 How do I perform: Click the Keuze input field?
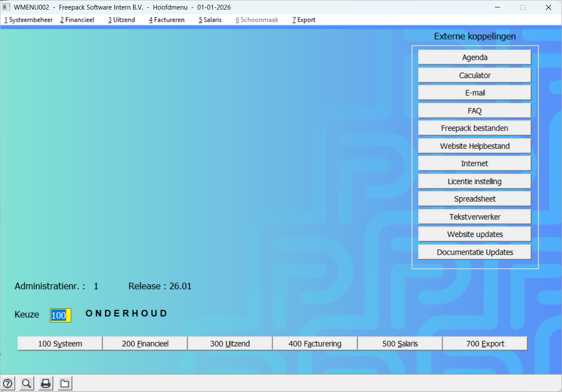[60, 315]
